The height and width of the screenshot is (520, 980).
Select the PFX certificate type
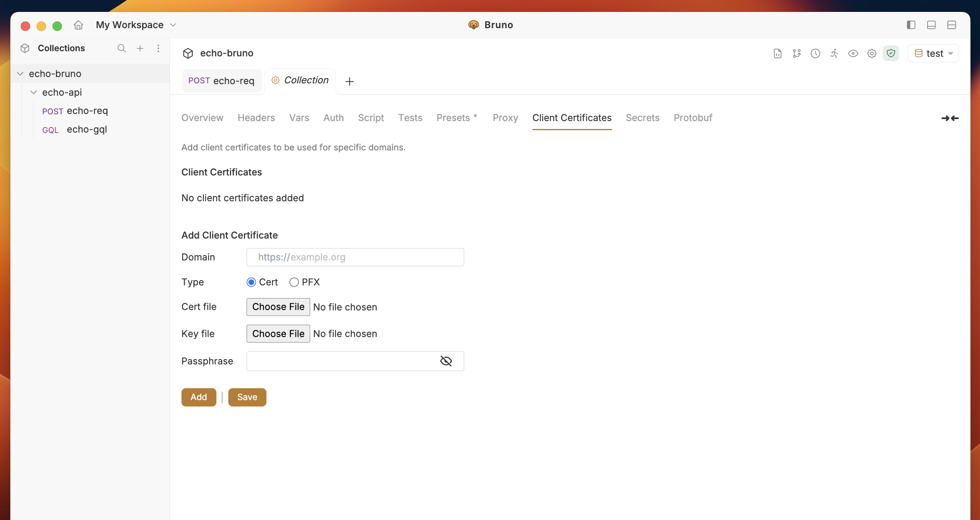tap(294, 282)
